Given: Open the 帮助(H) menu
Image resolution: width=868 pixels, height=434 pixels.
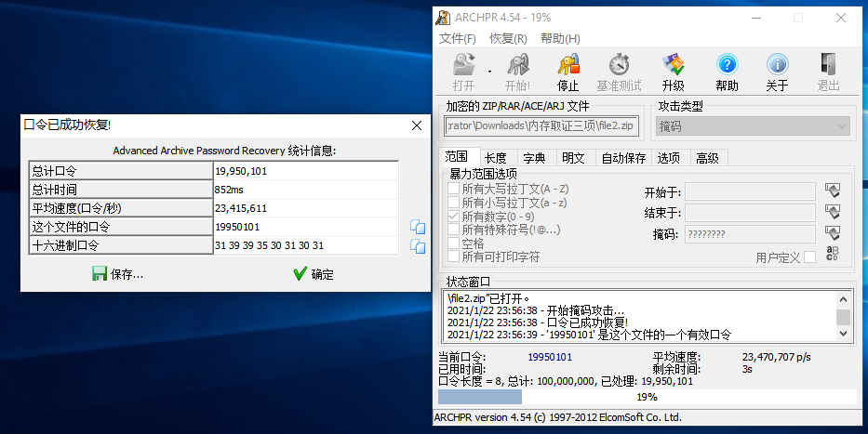Looking at the screenshot, I should pos(560,39).
